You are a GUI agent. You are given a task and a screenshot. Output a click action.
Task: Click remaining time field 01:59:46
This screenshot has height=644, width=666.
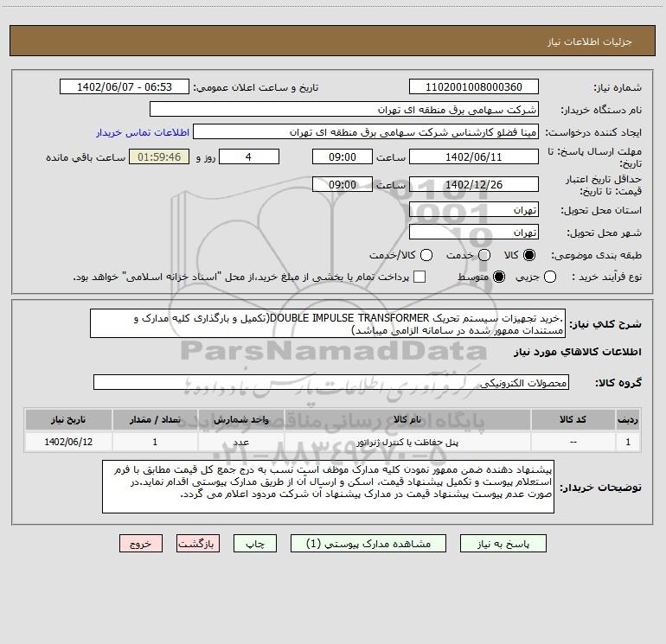[159, 156]
